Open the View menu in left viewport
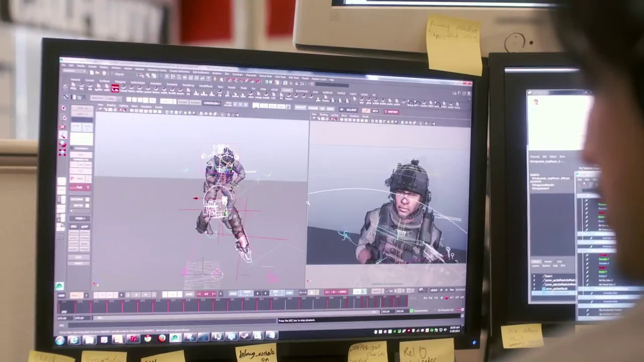The image size is (644, 362). (x=101, y=105)
